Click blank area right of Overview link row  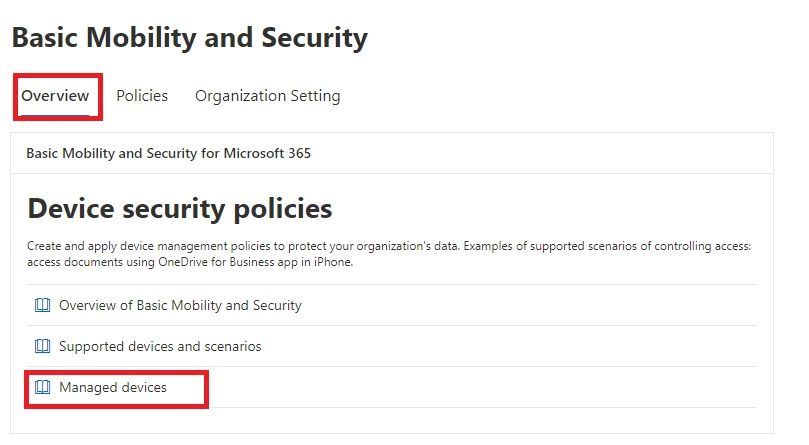(x=540, y=305)
